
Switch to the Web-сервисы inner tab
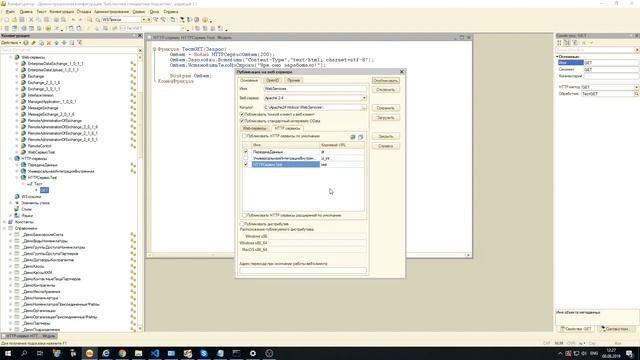pos(254,128)
